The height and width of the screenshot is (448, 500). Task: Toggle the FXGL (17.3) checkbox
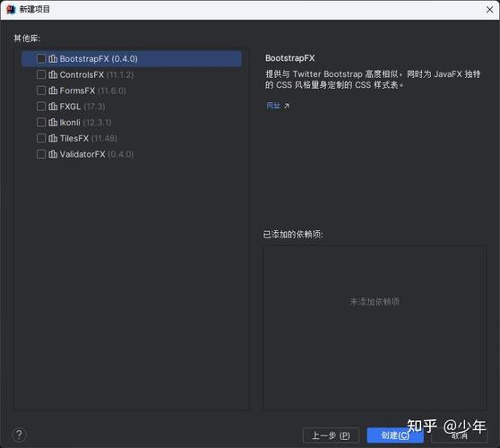tap(41, 107)
